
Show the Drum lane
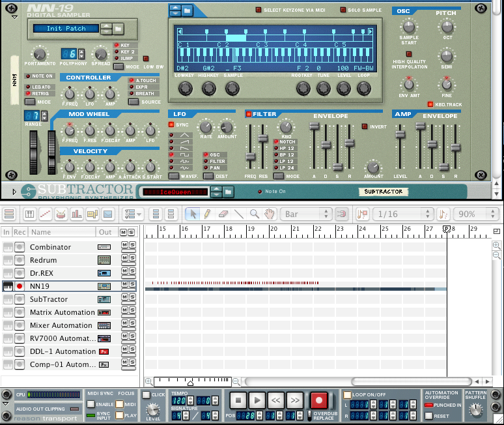point(61,214)
